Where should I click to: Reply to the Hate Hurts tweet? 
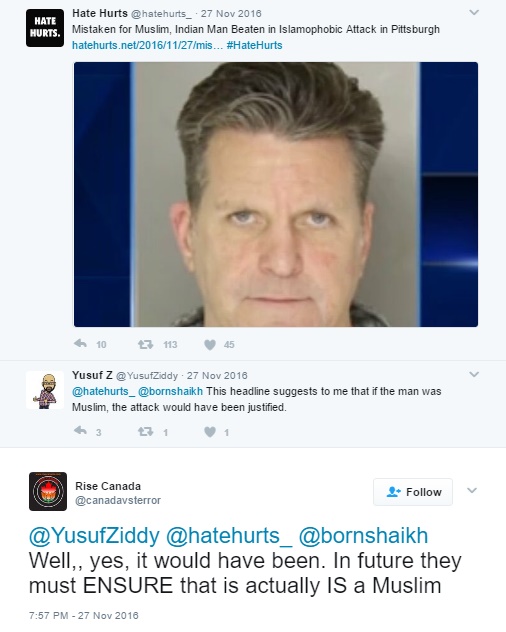(x=81, y=344)
